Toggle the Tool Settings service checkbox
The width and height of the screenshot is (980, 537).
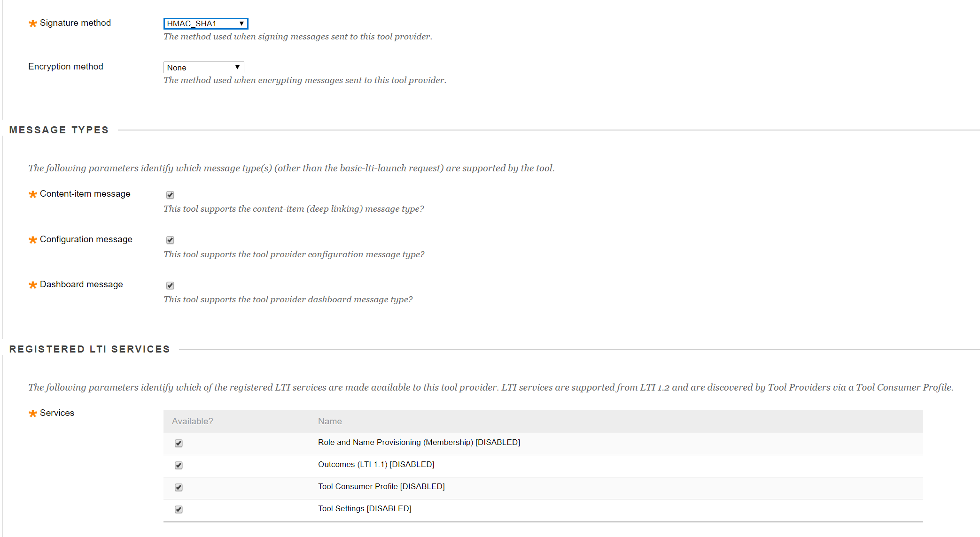tap(179, 509)
